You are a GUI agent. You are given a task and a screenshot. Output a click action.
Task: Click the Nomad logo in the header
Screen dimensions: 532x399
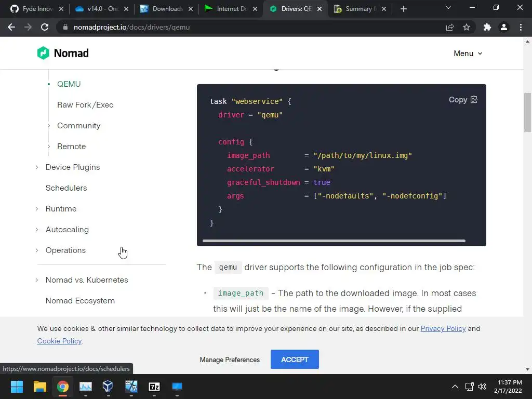63,54
